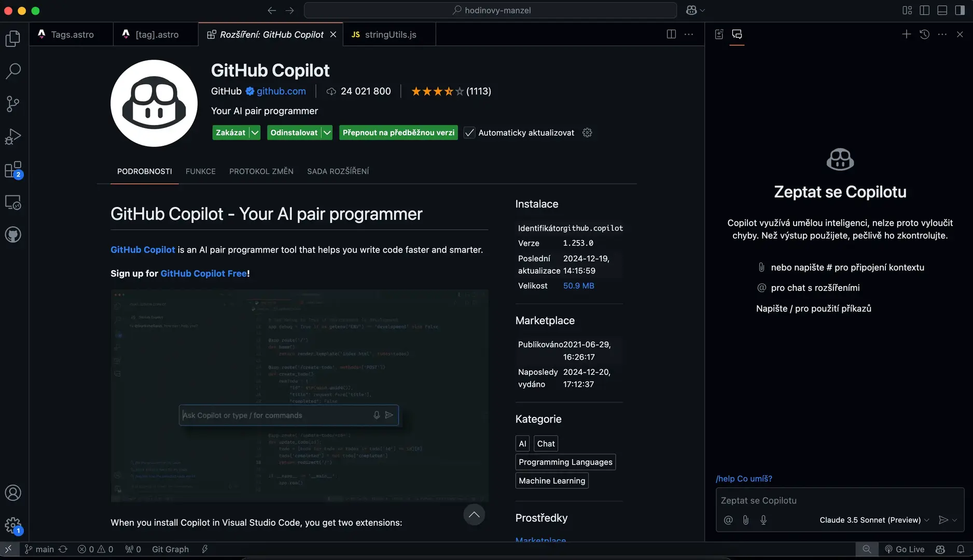Image resolution: width=973 pixels, height=560 pixels.
Task: Open the Search view in activity bar
Action: 13,71
